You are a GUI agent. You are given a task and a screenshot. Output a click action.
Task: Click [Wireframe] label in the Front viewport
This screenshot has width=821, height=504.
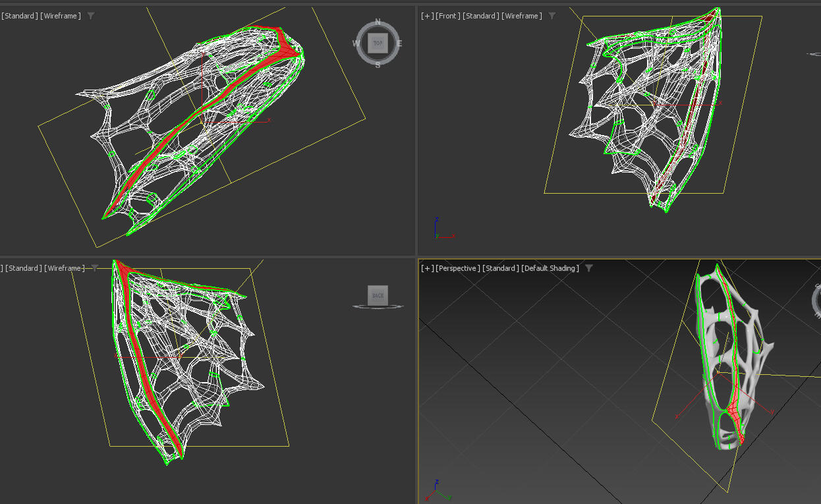pyautogui.click(x=522, y=16)
